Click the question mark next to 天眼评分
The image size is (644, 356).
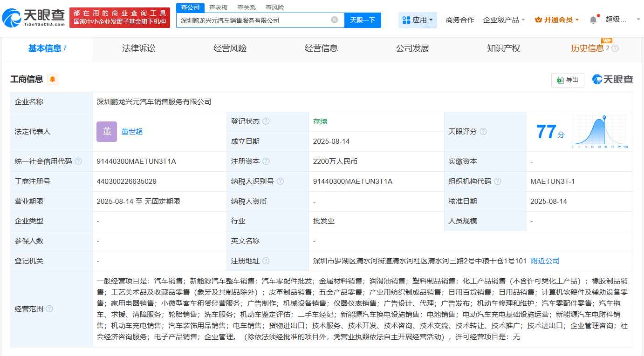[x=483, y=131]
